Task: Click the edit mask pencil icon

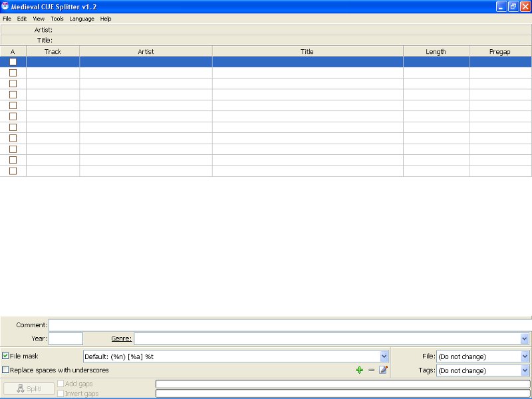Action: (x=383, y=370)
